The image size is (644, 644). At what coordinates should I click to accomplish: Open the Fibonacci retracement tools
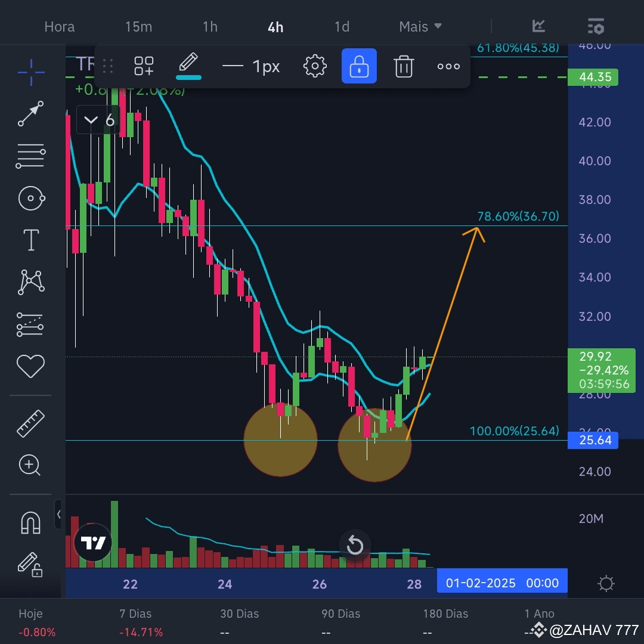[x=31, y=156]
